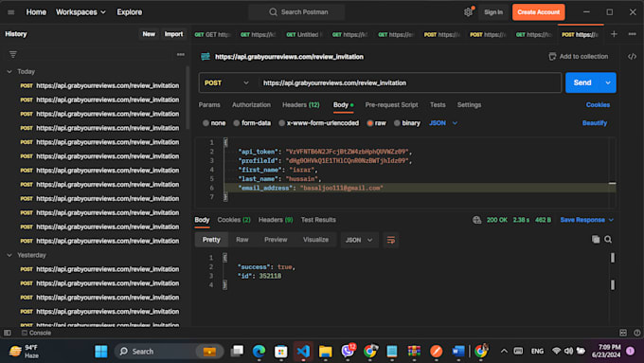The height and width of the screenshot is (363, 644).
Task: Open the two-pane view icon bottom right
Action: click(623, 333)
